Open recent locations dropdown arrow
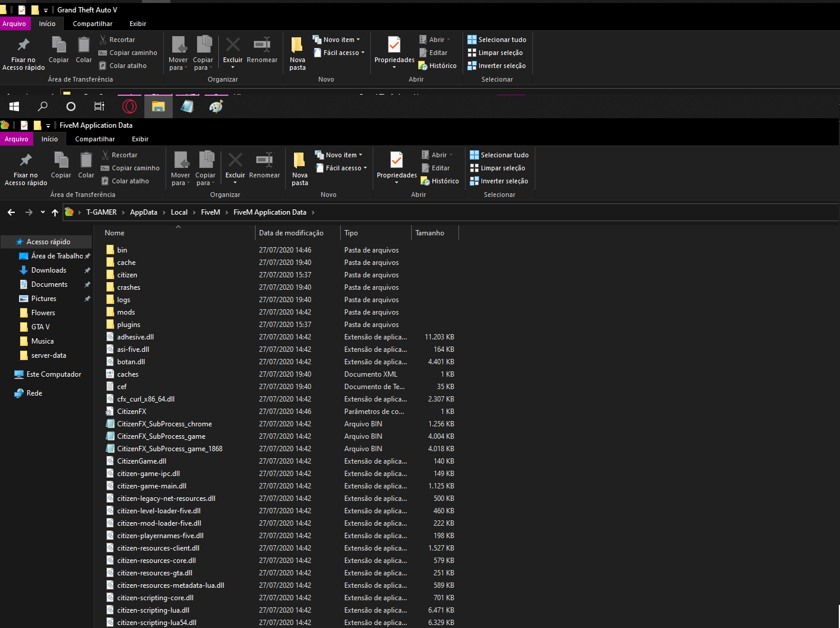Screen dimensions: 840x628 click(x=43, y=212)
